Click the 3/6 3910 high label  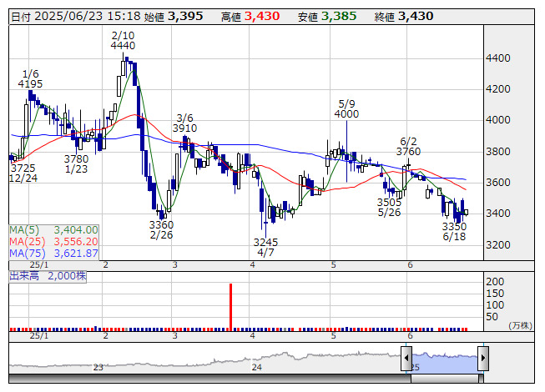tap(184, 123)
